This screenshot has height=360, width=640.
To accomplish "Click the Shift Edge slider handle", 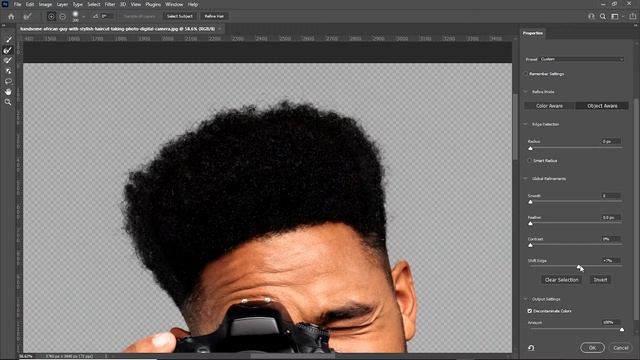I will 579,267.
